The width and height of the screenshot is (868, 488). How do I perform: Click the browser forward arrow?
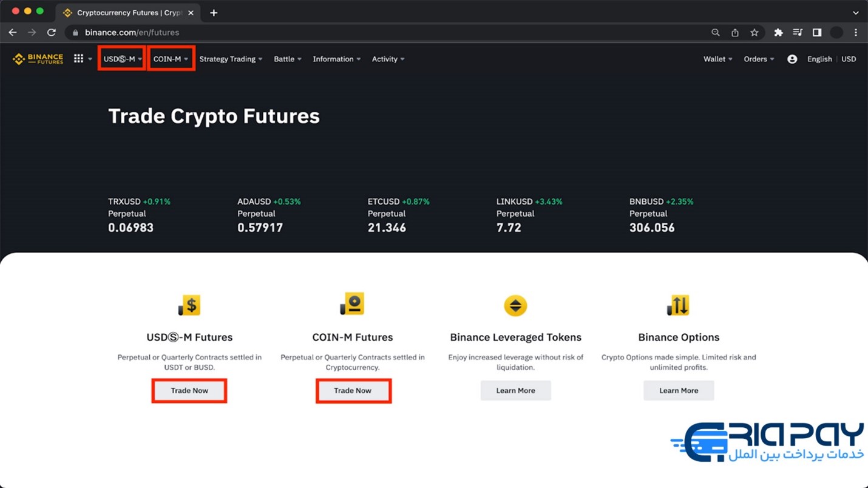pos(32,32)
